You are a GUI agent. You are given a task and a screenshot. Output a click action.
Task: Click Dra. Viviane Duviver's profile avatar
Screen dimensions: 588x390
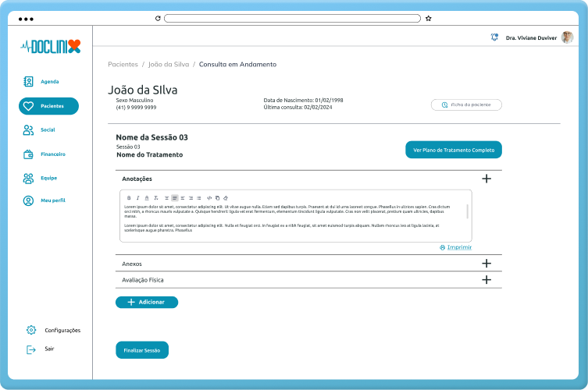tap(567, 37)
